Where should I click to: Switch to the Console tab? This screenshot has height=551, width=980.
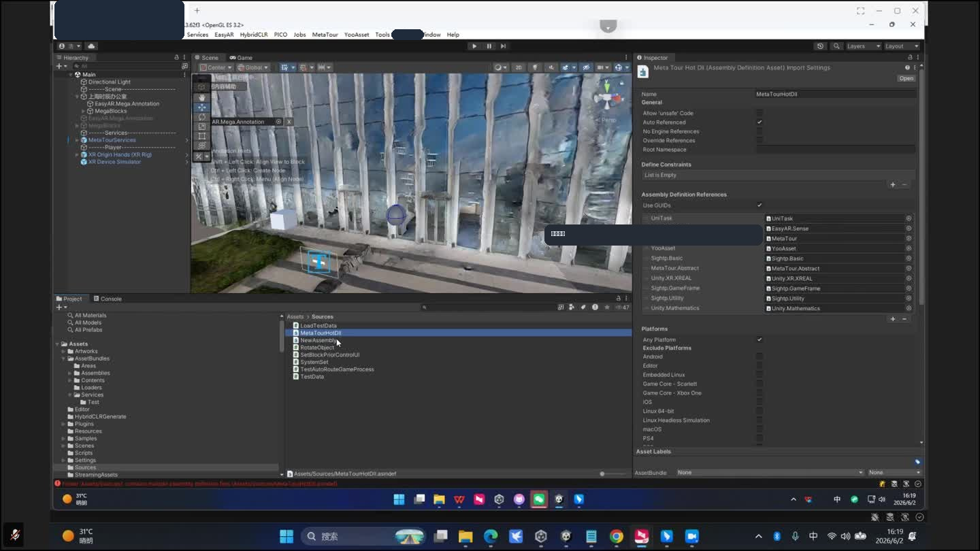pos(108,299)
